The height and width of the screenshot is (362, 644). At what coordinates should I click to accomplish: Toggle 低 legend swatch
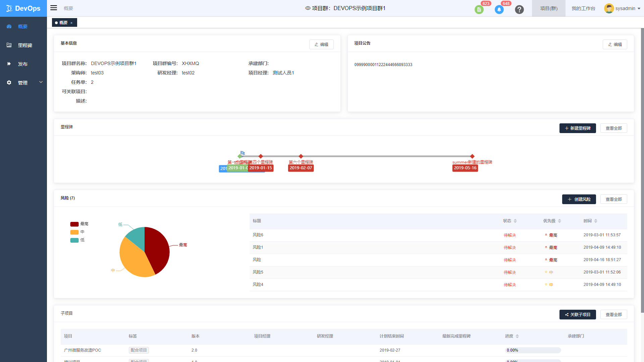point(74,240)
